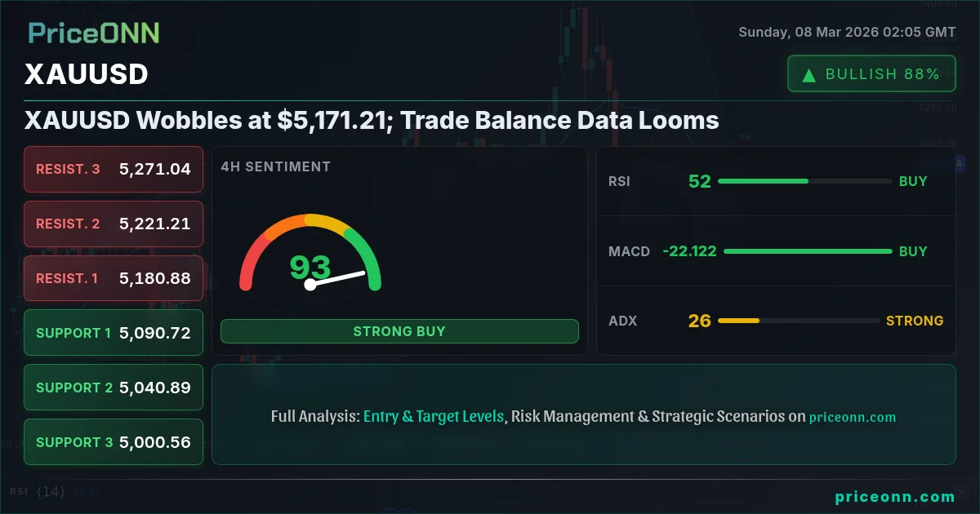Click the BUY label in MACD row

(x=913, y=251)
